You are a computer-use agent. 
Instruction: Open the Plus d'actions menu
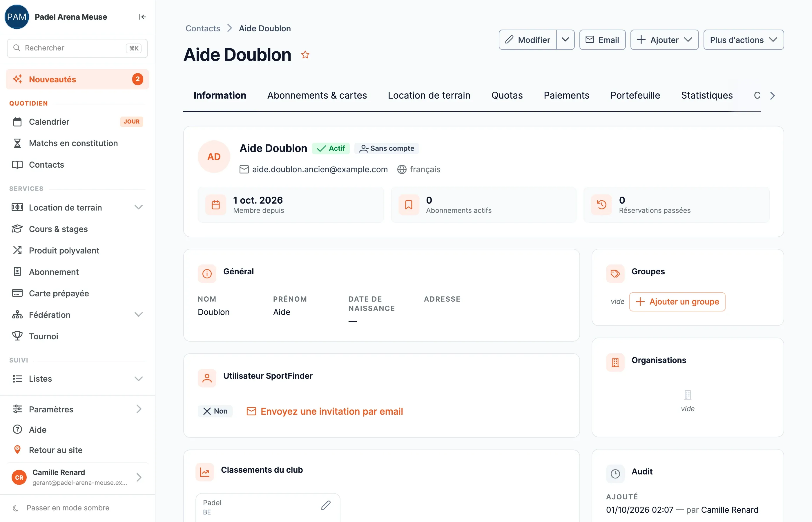744,40
